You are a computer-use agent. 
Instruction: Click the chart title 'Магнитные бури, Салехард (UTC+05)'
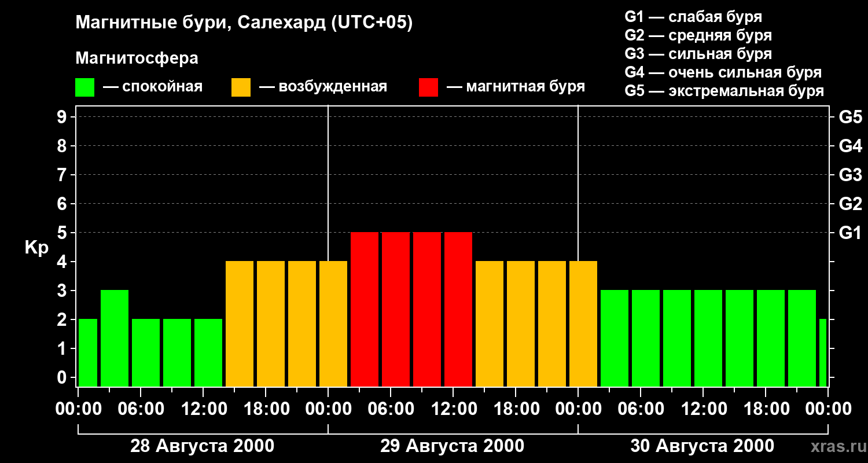pos(244,23)
